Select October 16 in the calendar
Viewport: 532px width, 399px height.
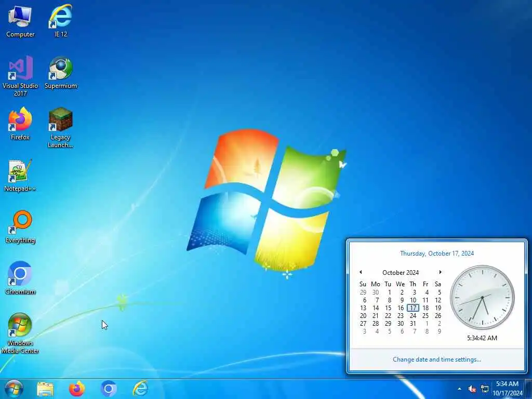pyautogui.click(x=401, y=308)
